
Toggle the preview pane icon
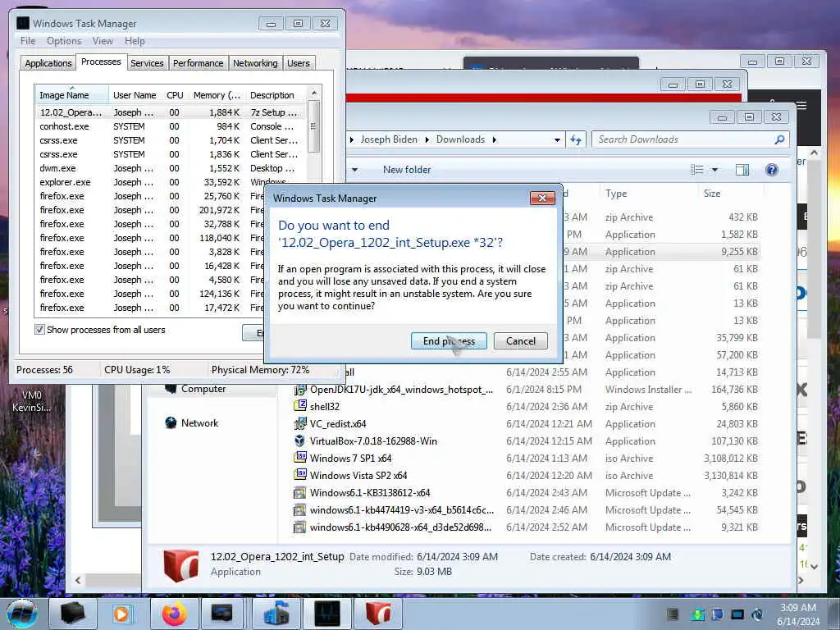[x=742, y=170]
